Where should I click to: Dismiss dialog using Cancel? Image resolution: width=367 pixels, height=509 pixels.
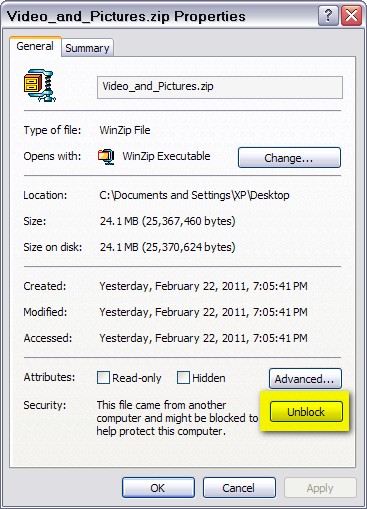click(239, 488)
